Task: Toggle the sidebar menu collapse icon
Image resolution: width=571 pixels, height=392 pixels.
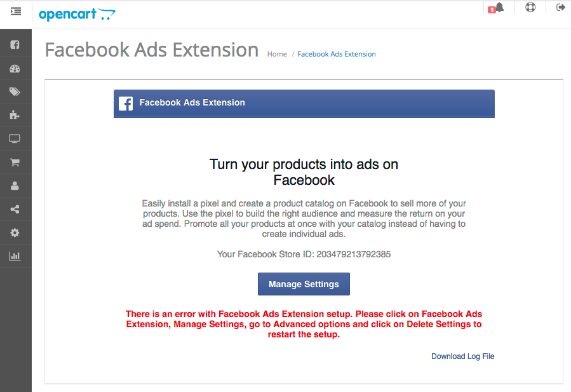Action: click(16, 11)
